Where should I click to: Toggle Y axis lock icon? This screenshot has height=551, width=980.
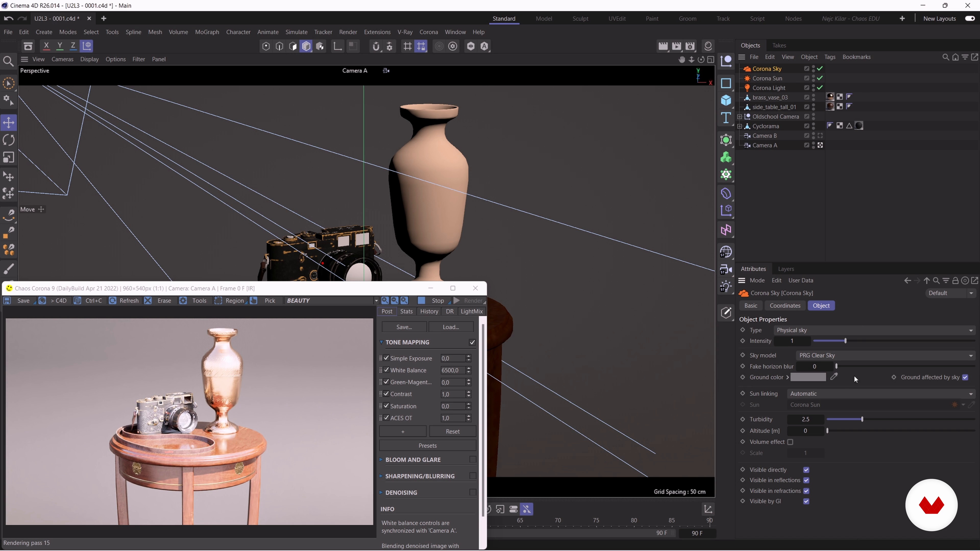tap(60, 46)
